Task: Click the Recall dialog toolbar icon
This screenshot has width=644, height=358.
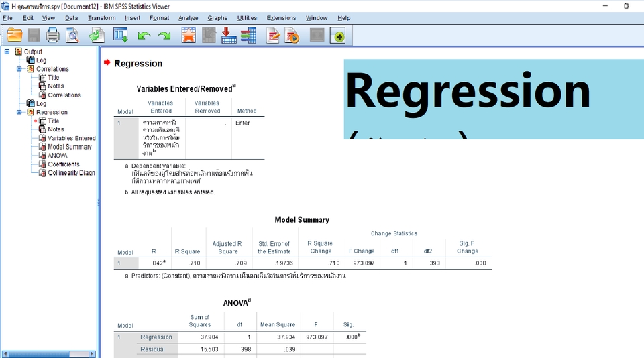Action: (x=121, y=35)
